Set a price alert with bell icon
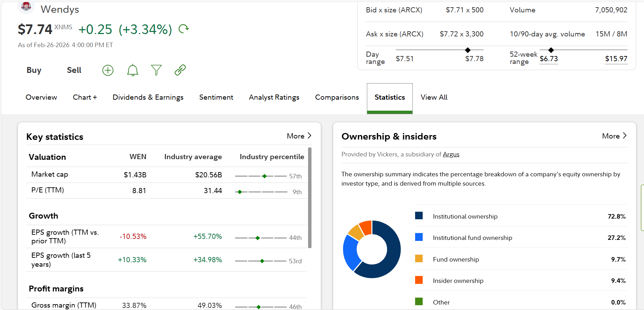This screenshot has width=644, height=310. click(133, 70)
